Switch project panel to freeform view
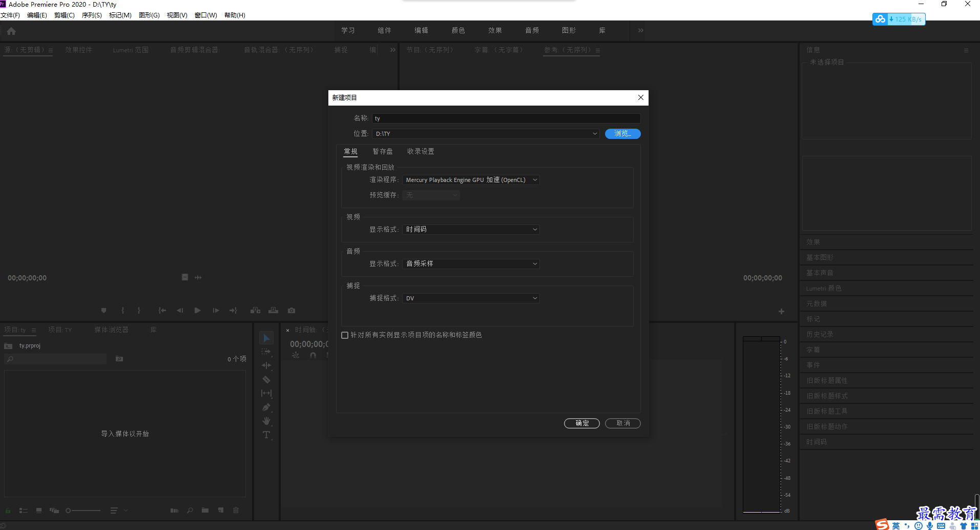Image resolution: width=980 pixels, height=530 pixels. point(54,511)
